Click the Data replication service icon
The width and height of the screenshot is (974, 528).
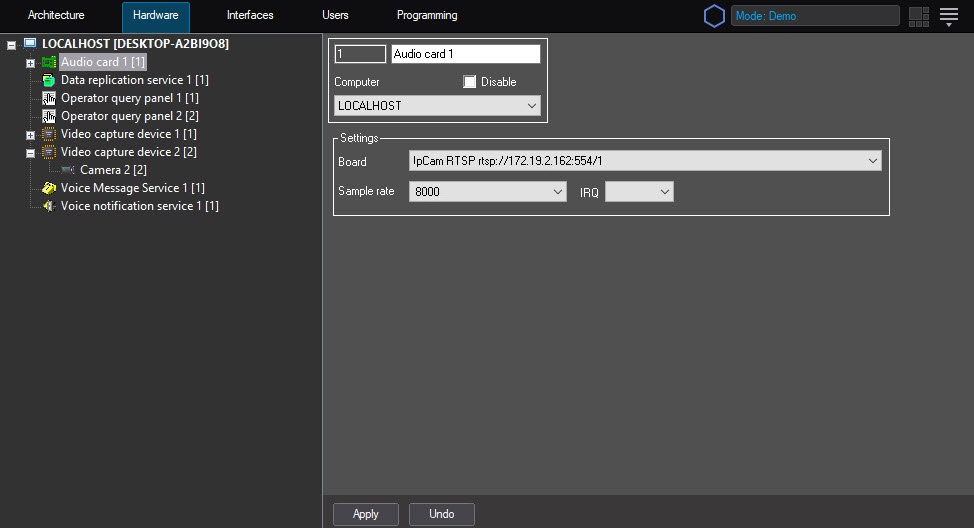coord(49,80)
